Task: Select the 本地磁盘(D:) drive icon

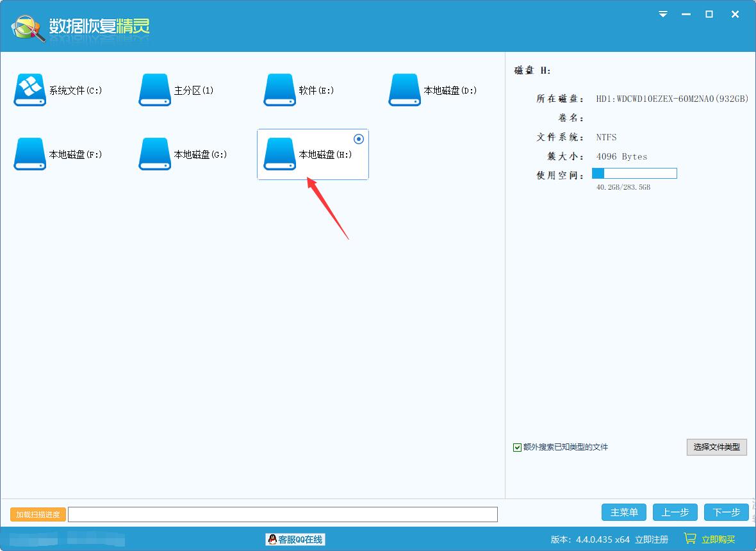Action: pyautogui.click(x=404, y=90)
